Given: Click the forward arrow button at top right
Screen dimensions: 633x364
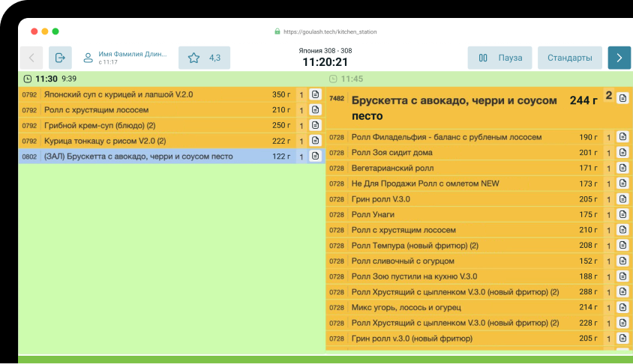Looking at the screenshot, I should click(619, 58).
